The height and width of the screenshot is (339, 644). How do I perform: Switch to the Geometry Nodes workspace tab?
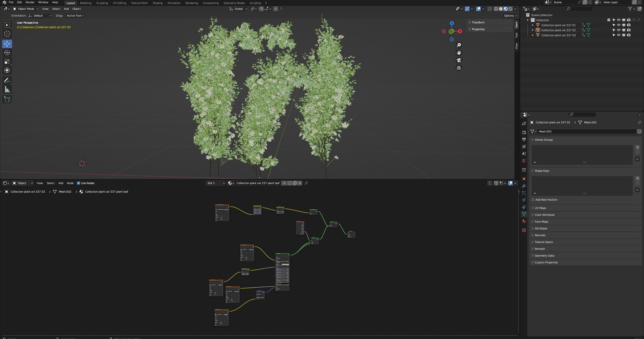click(234, 3)
